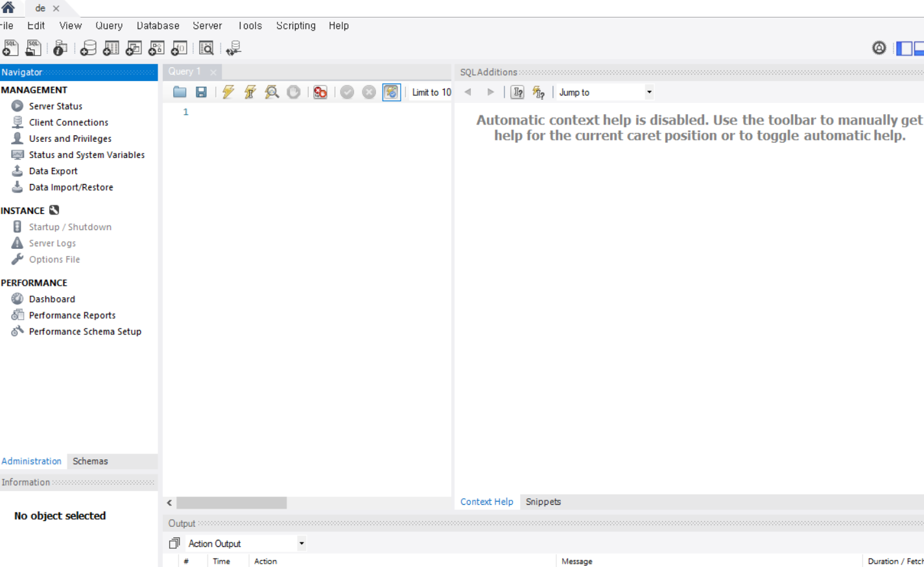Open the Server menu
The image size is (924, 567).
(x=207, y=26)
